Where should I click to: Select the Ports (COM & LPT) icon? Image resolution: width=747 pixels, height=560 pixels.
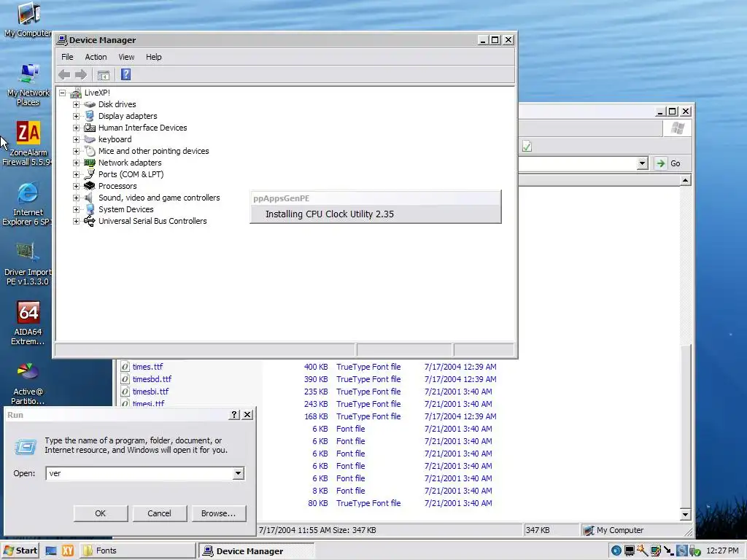(89, 174)
